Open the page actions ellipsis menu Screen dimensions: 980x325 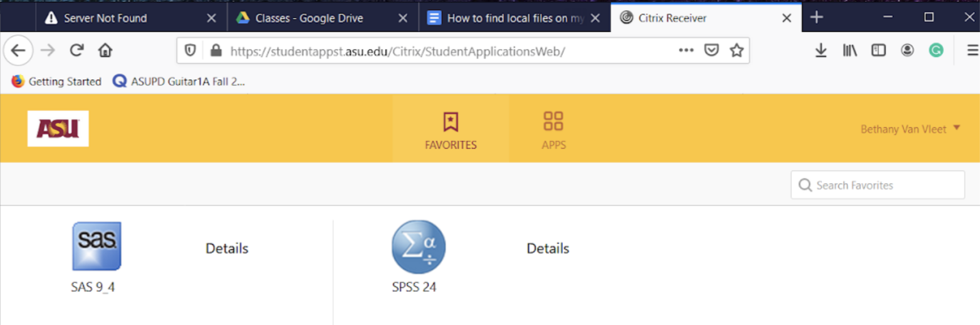pos(686,51)
